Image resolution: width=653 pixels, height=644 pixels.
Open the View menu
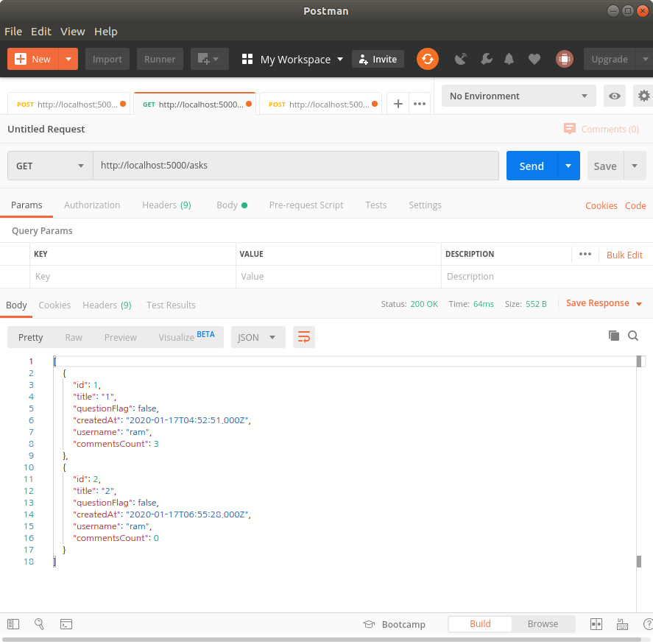pyautogui.click(x=72, y=32)
